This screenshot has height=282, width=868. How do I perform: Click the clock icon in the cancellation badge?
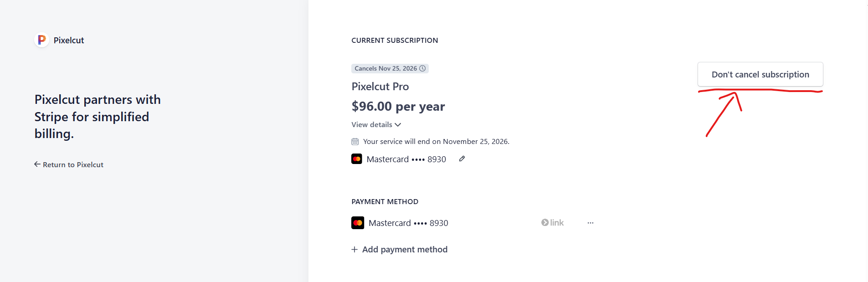click(x=422, y=68)
